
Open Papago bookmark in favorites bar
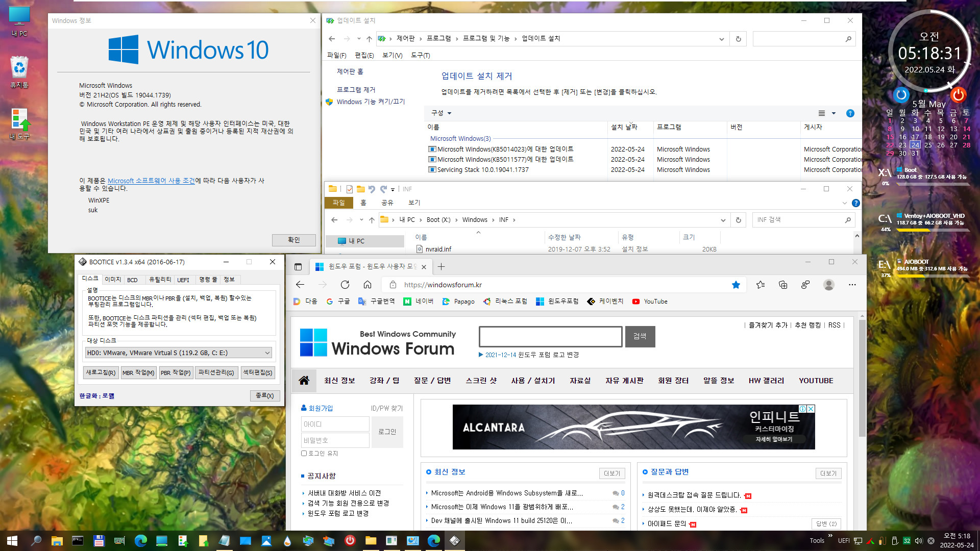click(x=458, y=302)
